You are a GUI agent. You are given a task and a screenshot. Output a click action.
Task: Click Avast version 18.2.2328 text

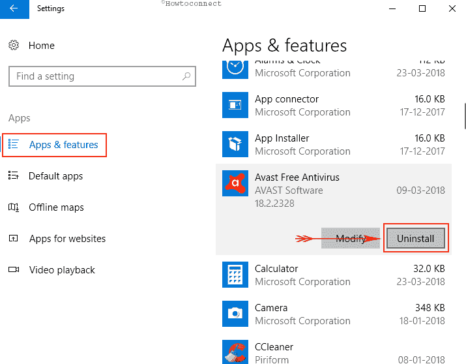point(275,203)
